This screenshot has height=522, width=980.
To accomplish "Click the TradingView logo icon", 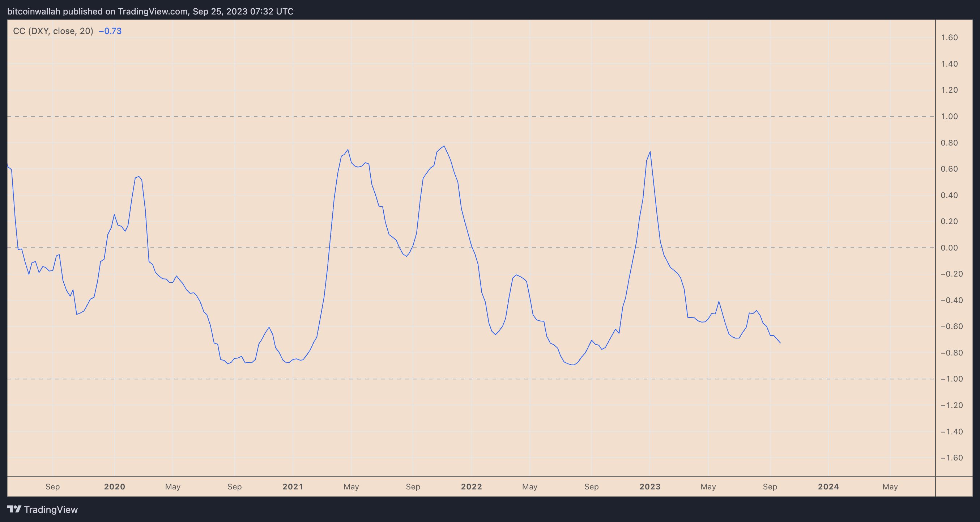I will [14, 509].
